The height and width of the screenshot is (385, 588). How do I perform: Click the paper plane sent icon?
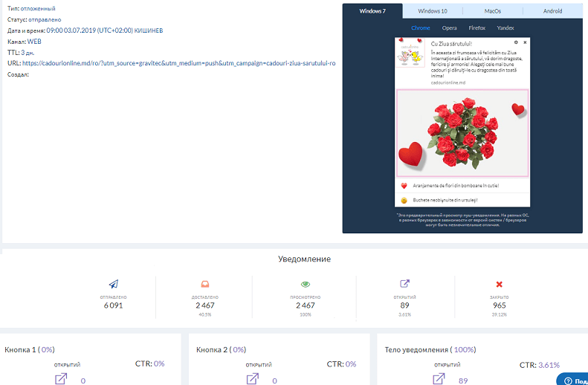pos(114,284)
